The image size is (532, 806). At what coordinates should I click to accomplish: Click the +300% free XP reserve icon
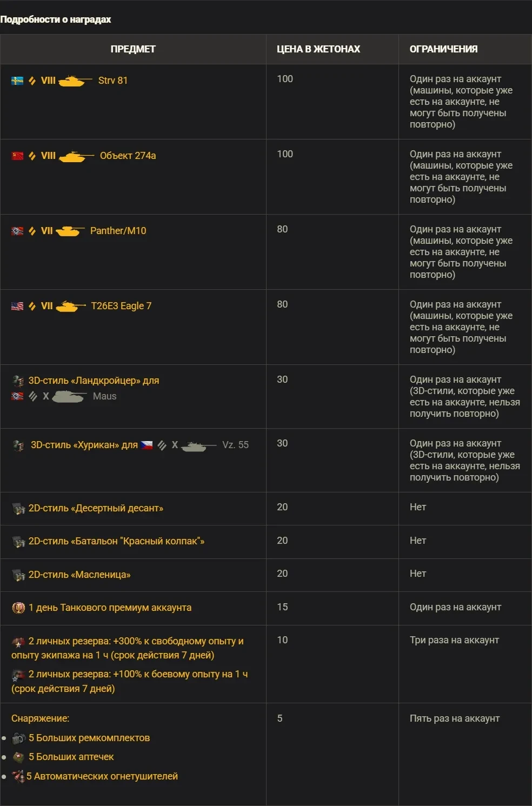point(18,642)
